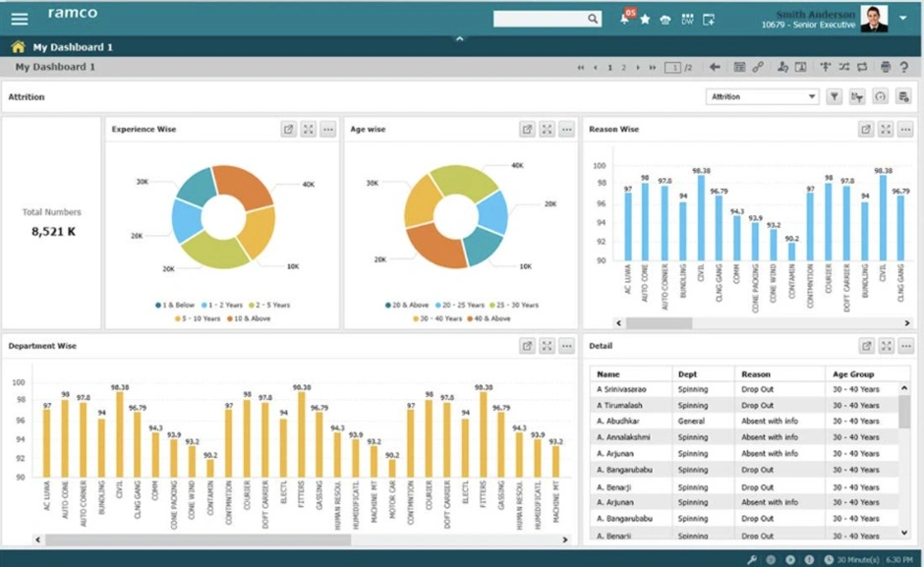Click the filter funnel icon

click(x=834, y=96)
